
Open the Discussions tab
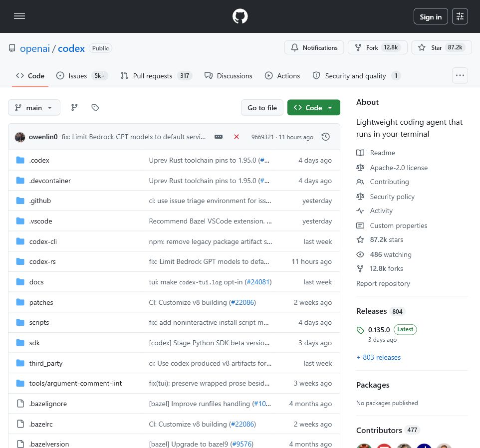(229, 76)
